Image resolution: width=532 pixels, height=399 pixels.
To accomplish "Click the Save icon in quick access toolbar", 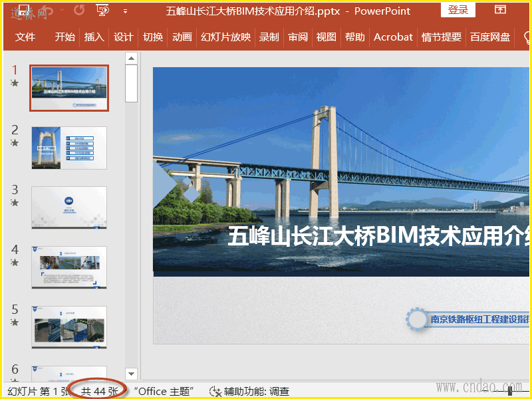I will coord(24,11).
